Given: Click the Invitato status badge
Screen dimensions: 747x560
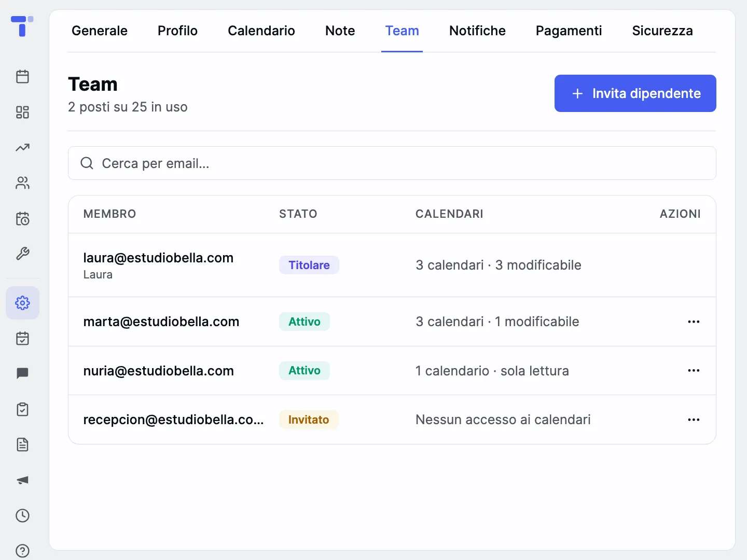Looking at the screenshot, I should pyautogui.click(x=309, y=419).
